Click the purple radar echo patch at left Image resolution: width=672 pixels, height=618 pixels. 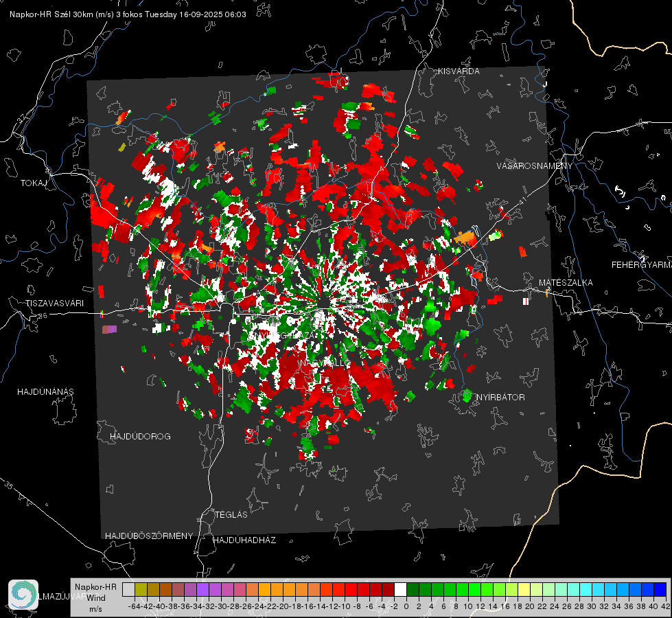109,330
